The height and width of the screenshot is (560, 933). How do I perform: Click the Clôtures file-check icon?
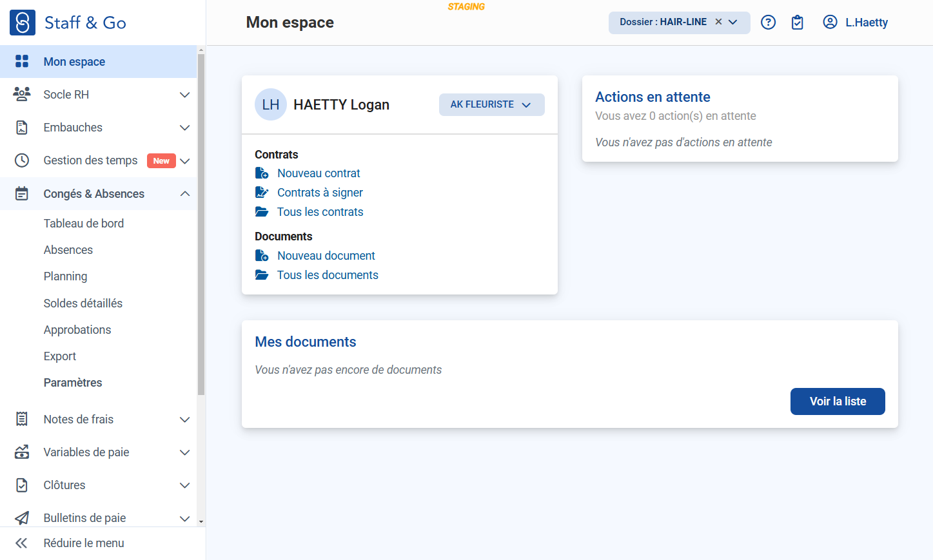click(22, 485)
